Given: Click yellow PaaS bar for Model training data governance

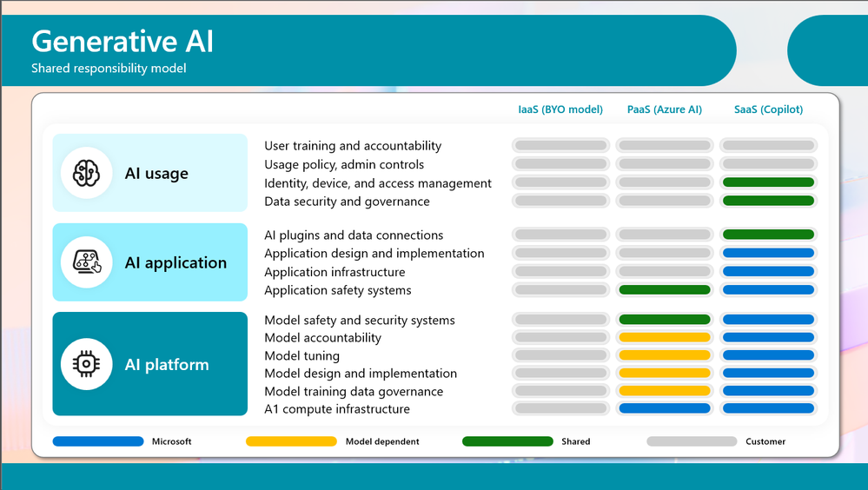Looking at the screenshot, I should [x=665, y=391].
